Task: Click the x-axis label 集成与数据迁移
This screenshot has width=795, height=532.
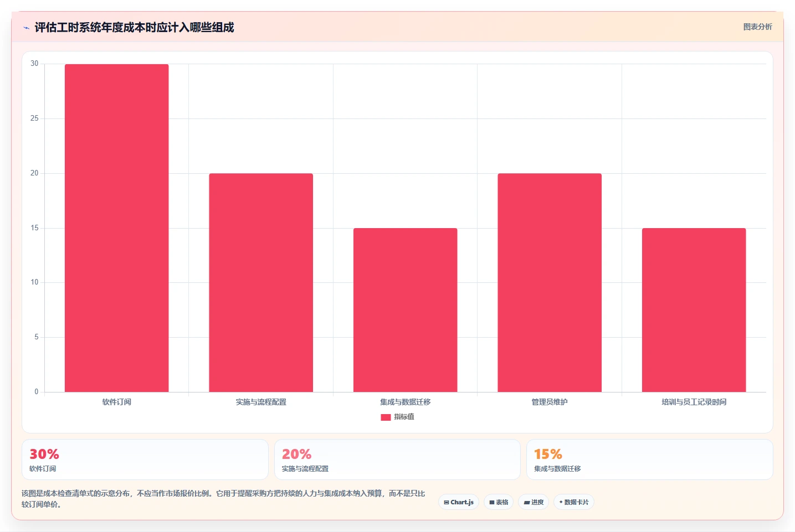Action: pos(406,402)
